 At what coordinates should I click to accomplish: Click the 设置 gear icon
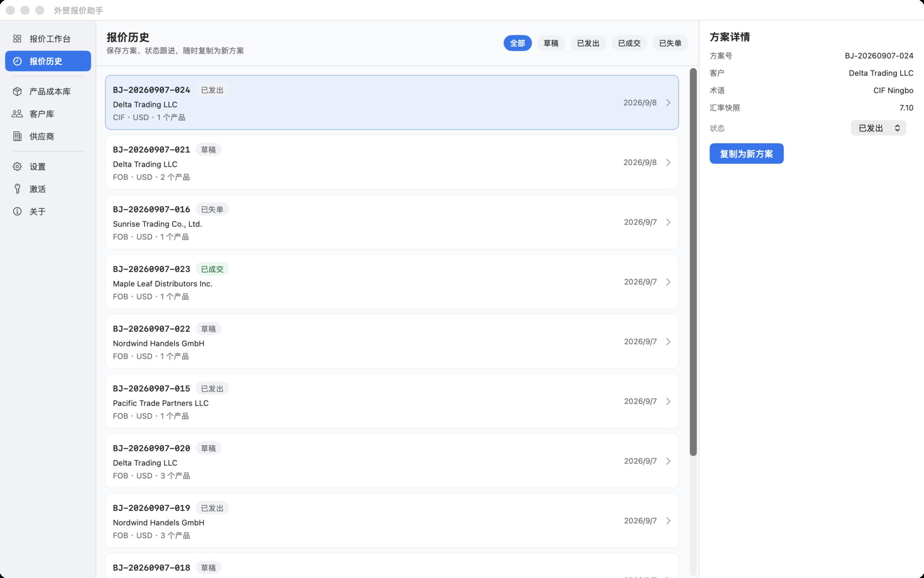coord(17,167)
